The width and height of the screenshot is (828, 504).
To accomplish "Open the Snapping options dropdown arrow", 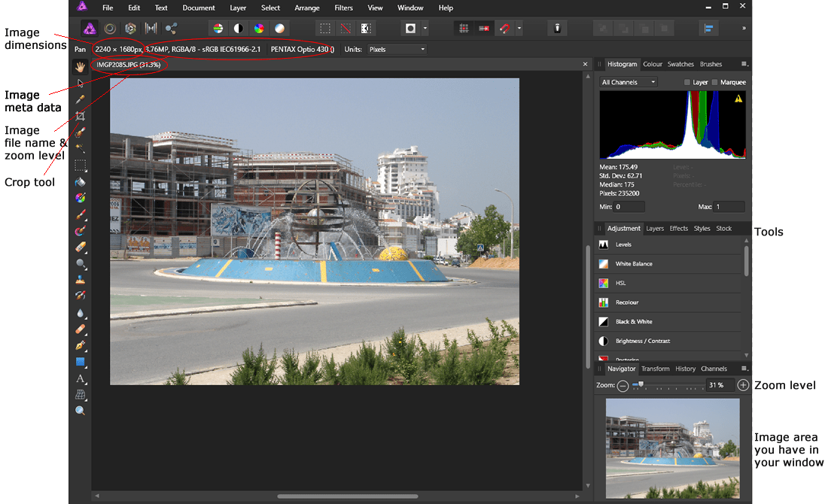I will coord(519,29).
